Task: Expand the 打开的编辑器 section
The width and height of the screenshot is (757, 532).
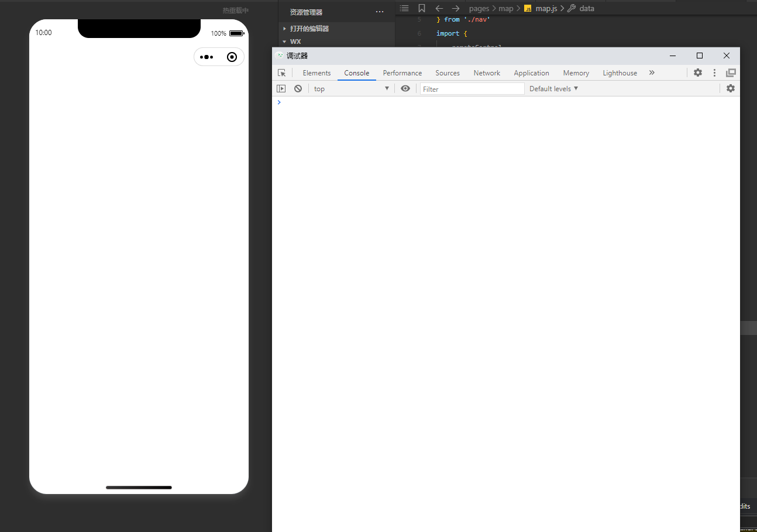Action: click(336, 29)
